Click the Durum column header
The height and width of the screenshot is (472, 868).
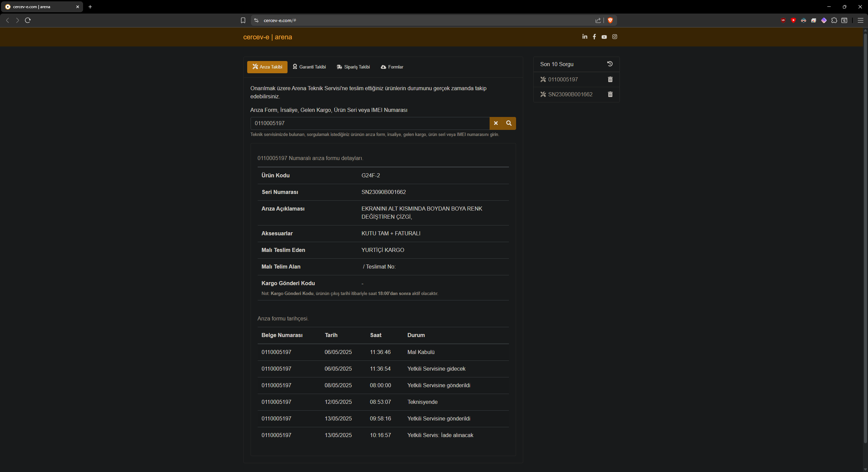tap(416, 335)
